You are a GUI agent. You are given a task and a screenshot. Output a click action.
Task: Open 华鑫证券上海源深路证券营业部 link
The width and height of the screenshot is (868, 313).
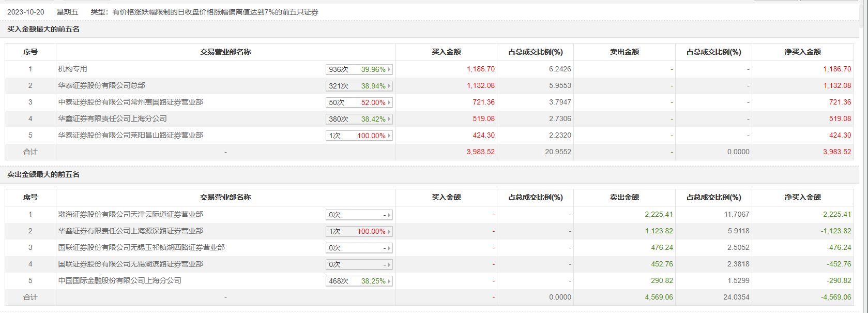pos(131,231)
